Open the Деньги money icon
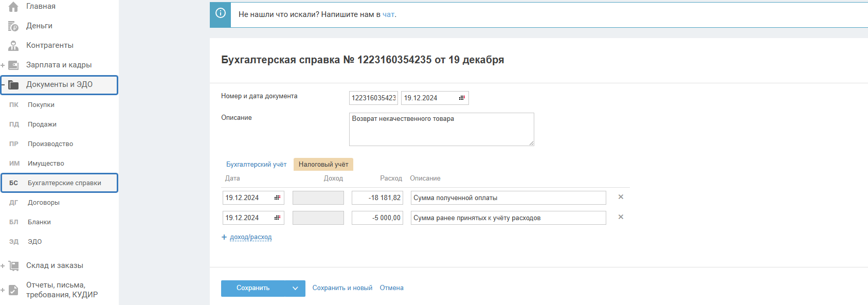This screenshot has width=868, height=305. pos(13,26)
